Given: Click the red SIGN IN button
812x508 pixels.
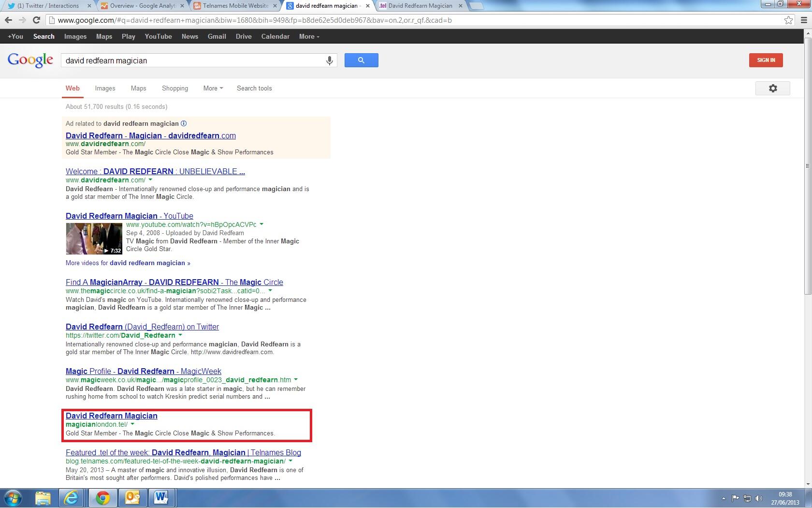Looking at the screenshot, I should (x=766, y=60).
